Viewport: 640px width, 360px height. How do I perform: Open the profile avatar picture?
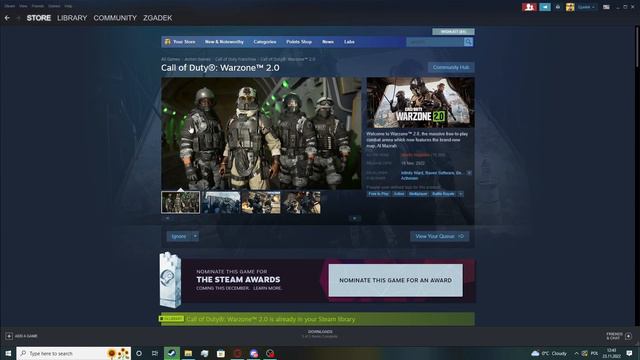570,7
